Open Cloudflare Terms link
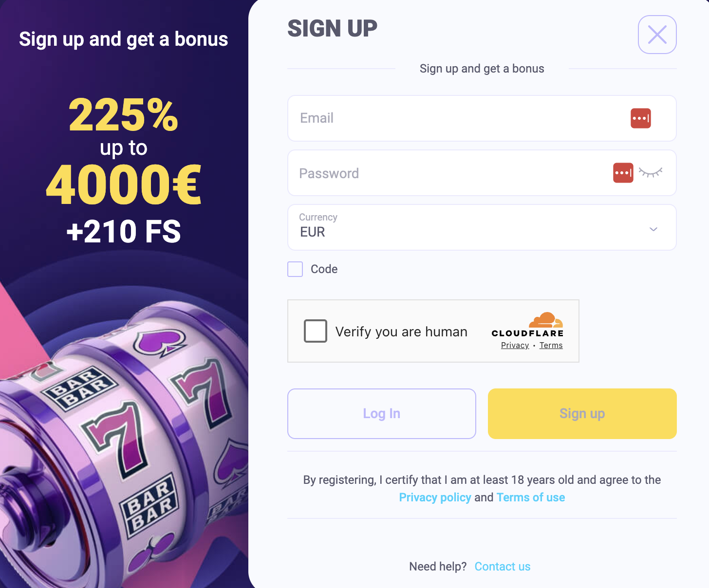The image size is (709, 588). [551, 345]
